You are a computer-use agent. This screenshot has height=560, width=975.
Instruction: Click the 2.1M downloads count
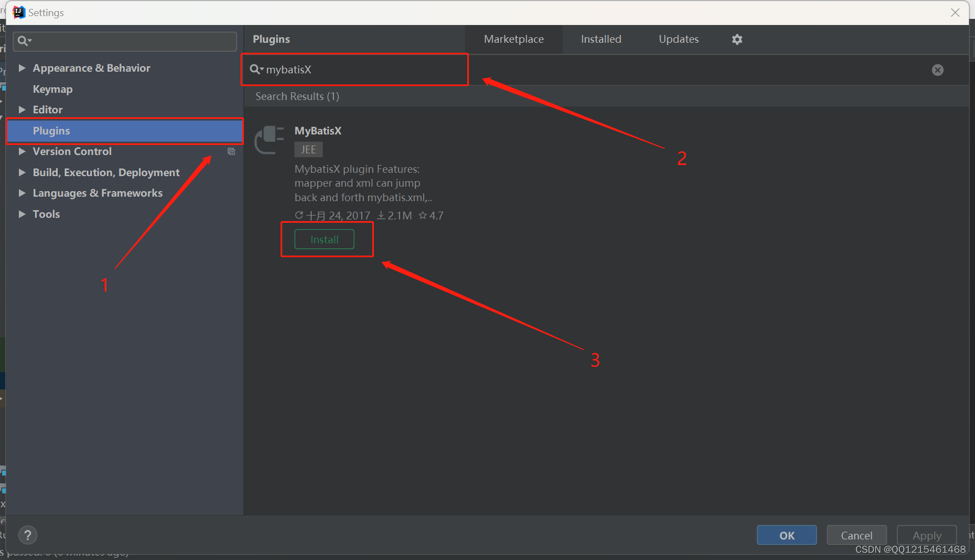click(x=394, y=216)
